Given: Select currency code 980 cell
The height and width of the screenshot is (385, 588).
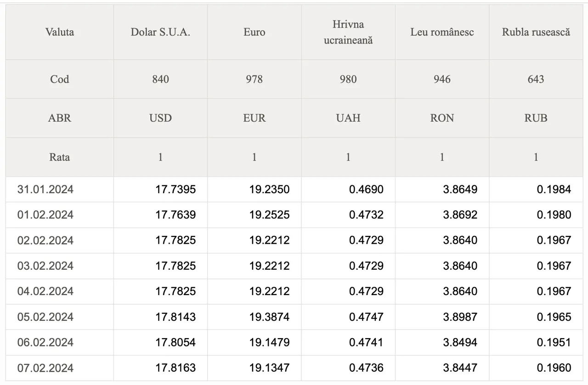Looking at the screenshot, I should pos(348,79).
